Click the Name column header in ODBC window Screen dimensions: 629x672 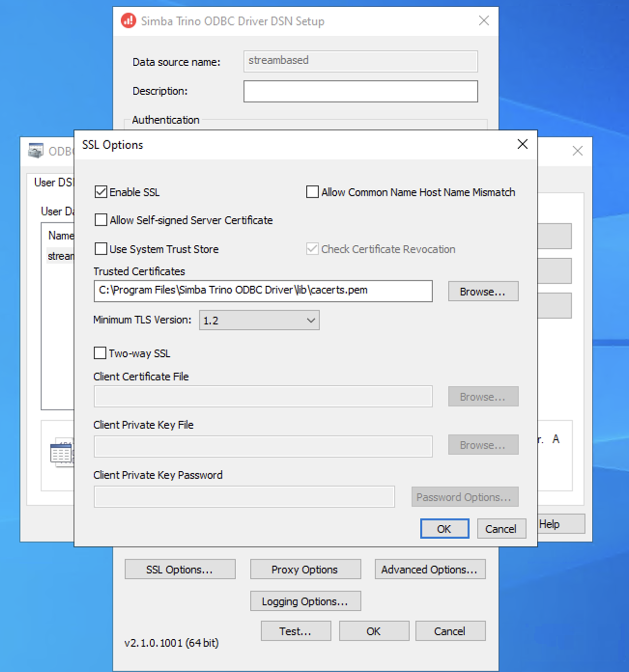pos(61,236)
